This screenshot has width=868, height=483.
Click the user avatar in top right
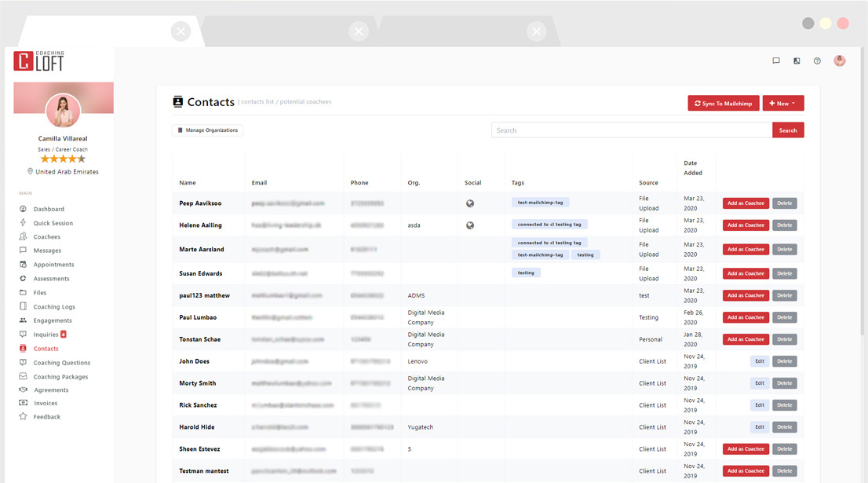coord(839,60)
